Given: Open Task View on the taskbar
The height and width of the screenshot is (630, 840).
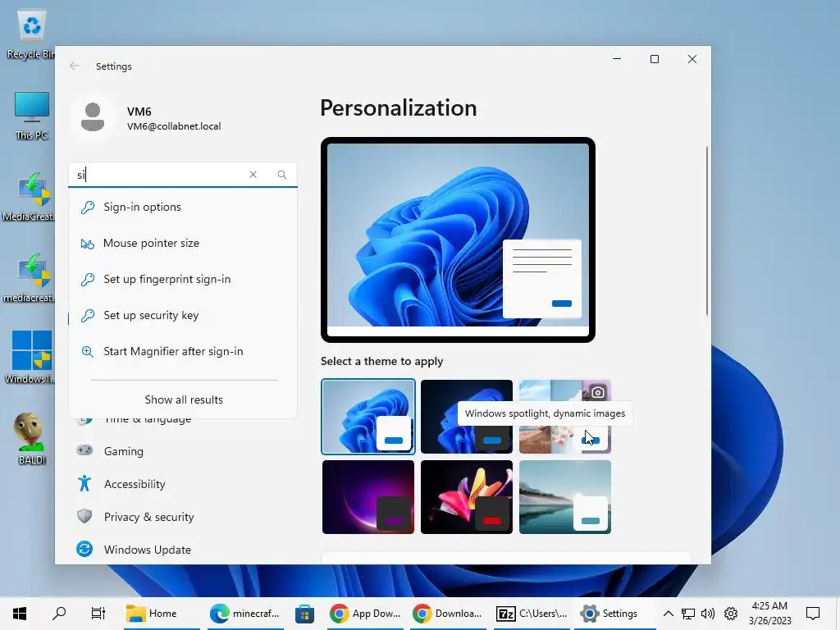Looking at the screenshot, I should tap(98, 614).
